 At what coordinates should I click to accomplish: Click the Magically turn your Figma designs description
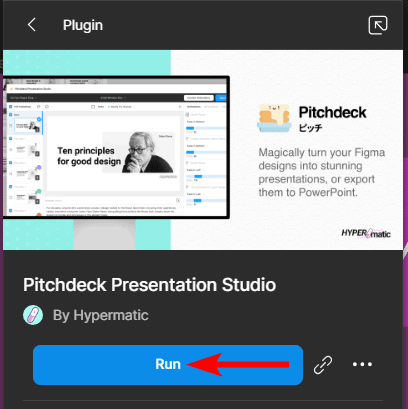322,172
